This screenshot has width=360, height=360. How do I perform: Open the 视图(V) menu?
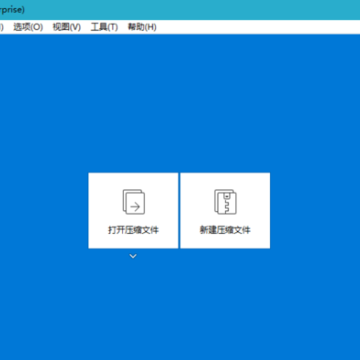(x=67, y=27)
